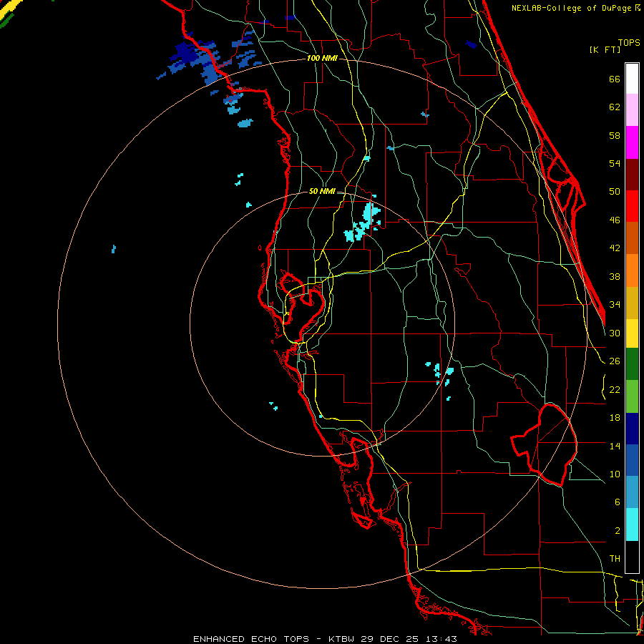Select legend value 58
The height and width of the screenshot is (644, 644).
[615, 135]
